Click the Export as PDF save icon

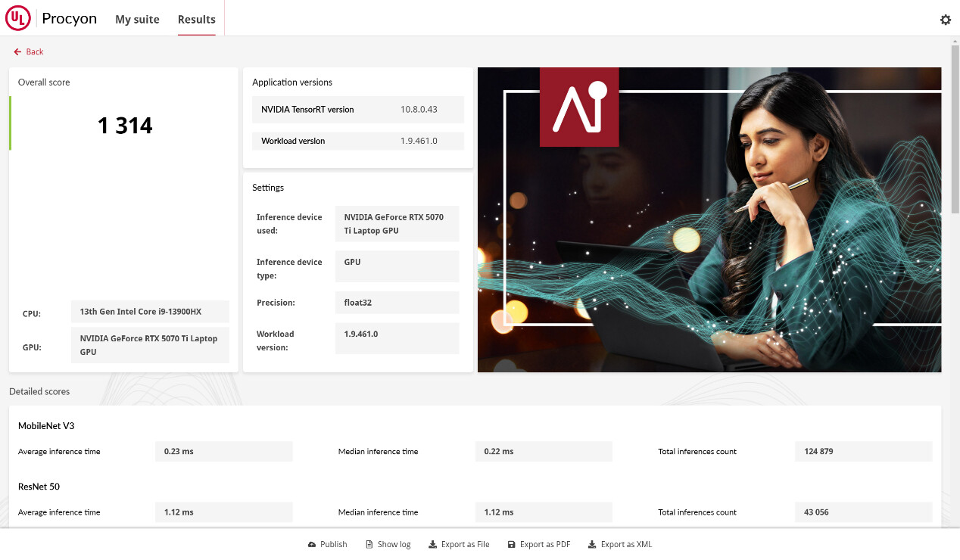click(x=512, y=545)
